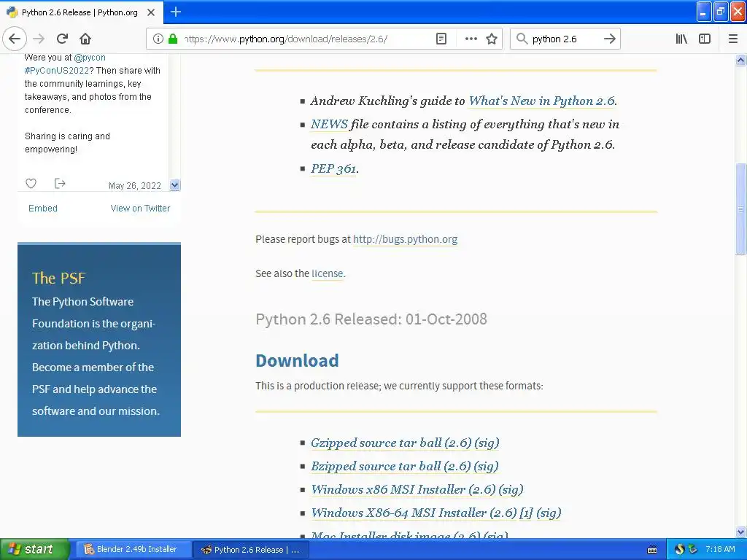Click the vertical page scrollbar thumb
747x560 pixels.
[740, 209]
